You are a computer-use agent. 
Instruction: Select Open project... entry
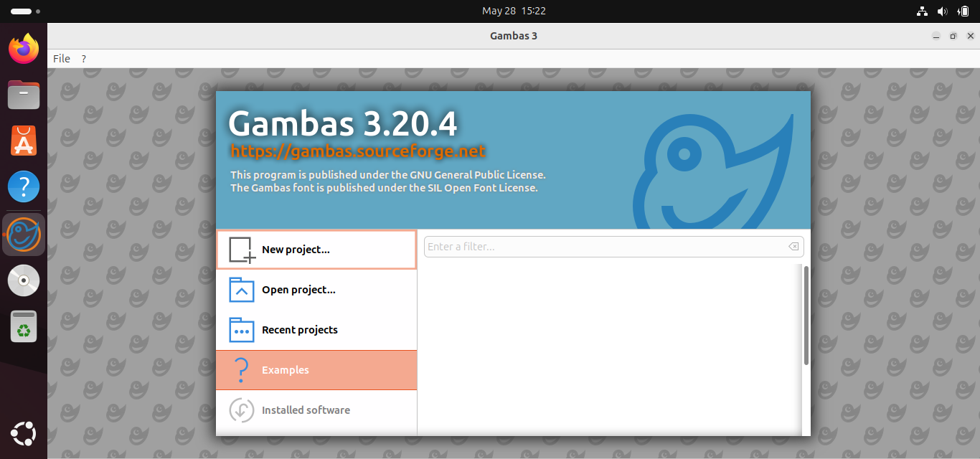(x=316, y=290)
